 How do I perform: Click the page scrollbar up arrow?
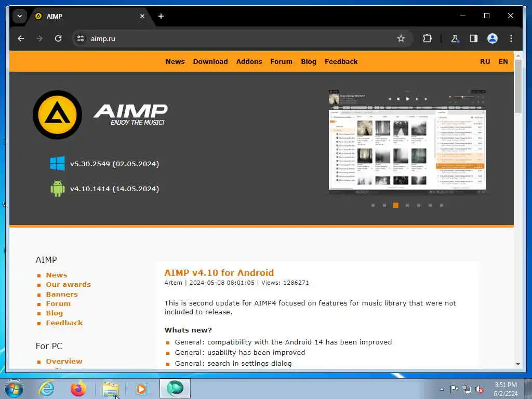pyautogui.click(x=518, y=55)
